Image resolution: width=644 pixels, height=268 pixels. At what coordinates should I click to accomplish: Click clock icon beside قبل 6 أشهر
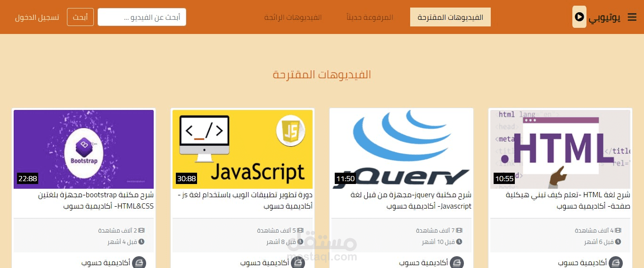[x=618, y=242]
